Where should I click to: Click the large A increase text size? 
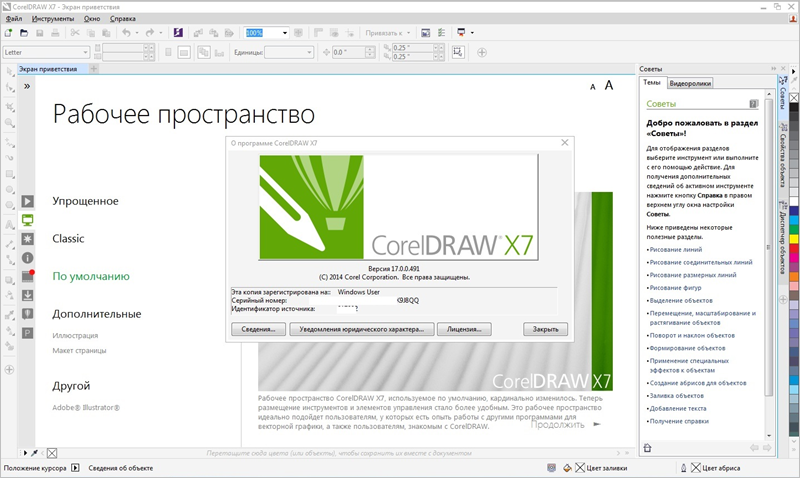[609, 85]
